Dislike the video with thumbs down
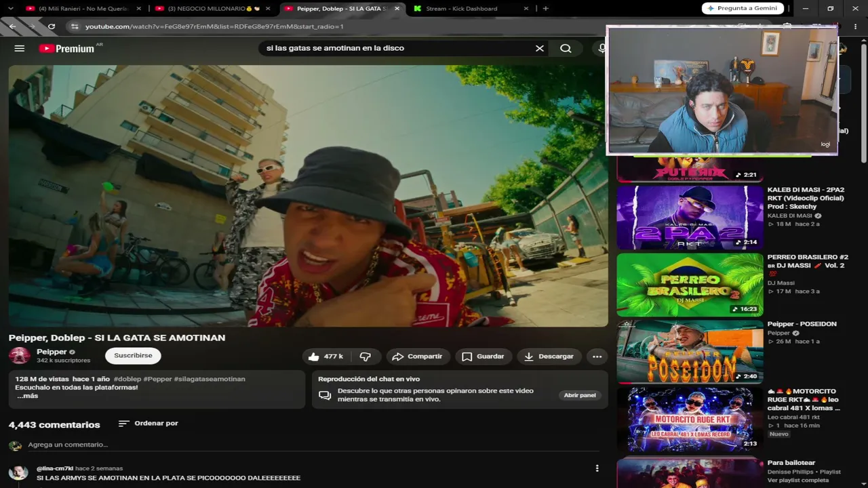 (x=365, y=357)
